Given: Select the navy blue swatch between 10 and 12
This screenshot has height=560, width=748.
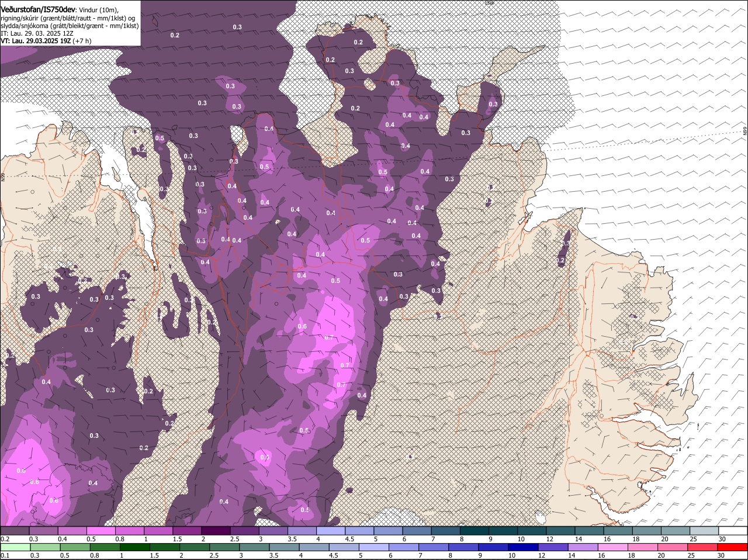Looking at the screenshot, I should tap(524, 547).
